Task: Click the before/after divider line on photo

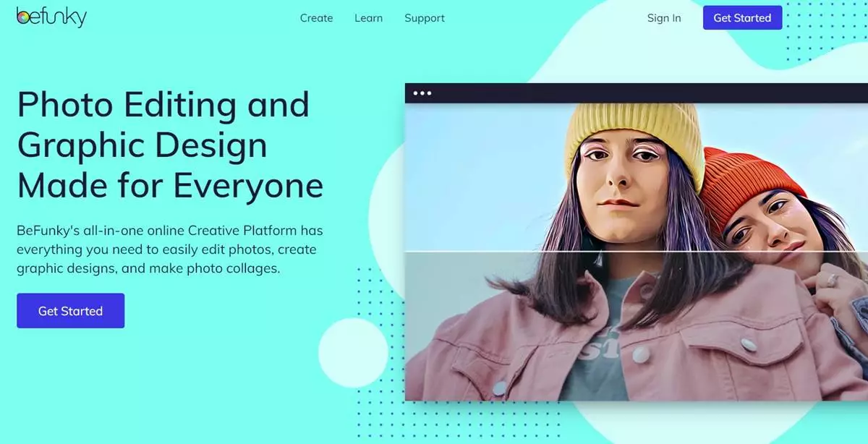Action: 637,252
